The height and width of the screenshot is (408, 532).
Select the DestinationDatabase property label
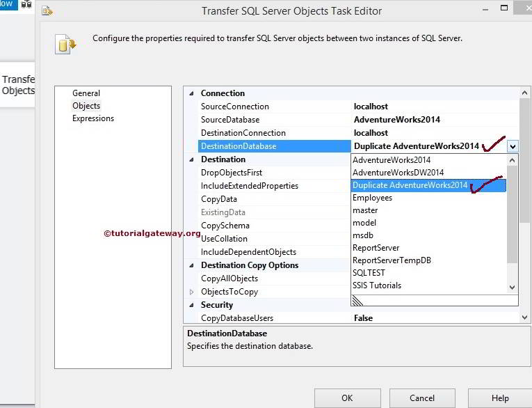pyautogui.click(x=274, y=146)
